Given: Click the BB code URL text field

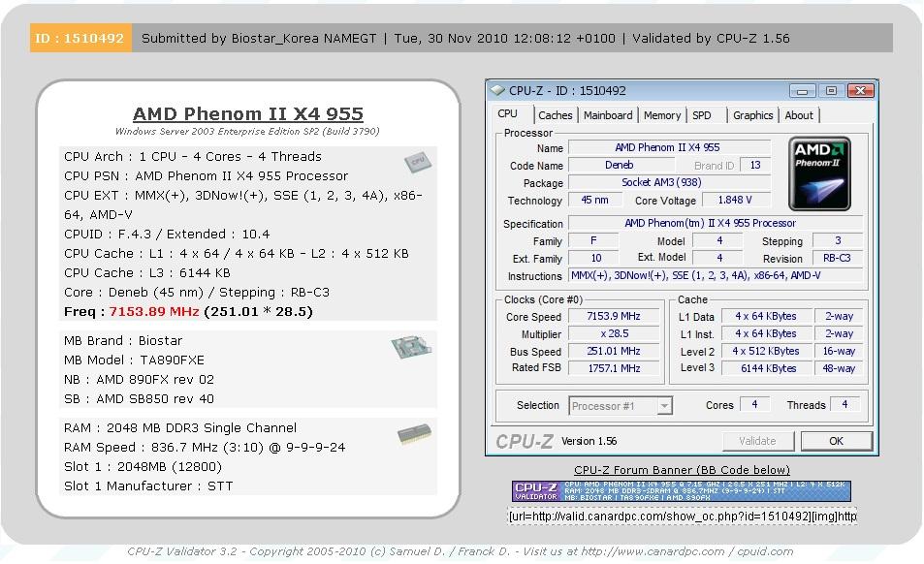Looking at the screenshot, I should (682, 517).
